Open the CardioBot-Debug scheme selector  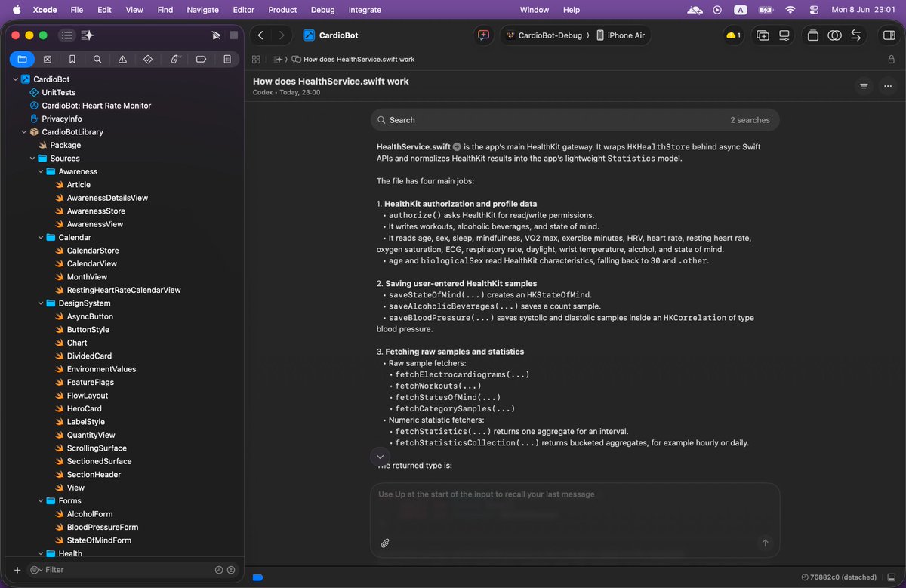coord(543,35)
